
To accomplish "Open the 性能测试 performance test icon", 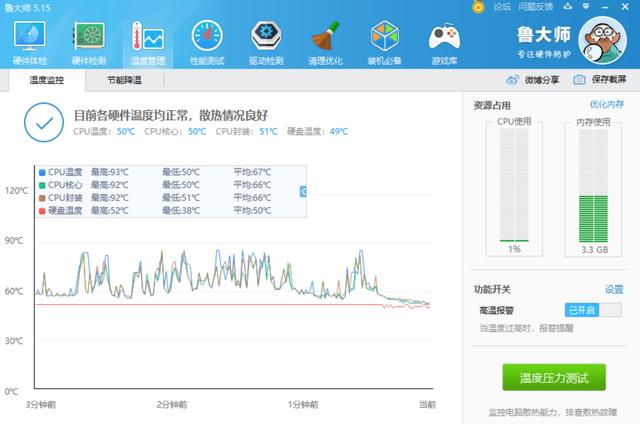I will [x=207, y=42].
